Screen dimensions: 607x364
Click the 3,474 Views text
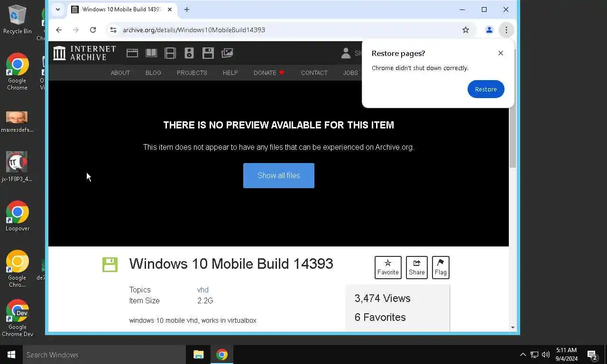[x=383, y=299]
